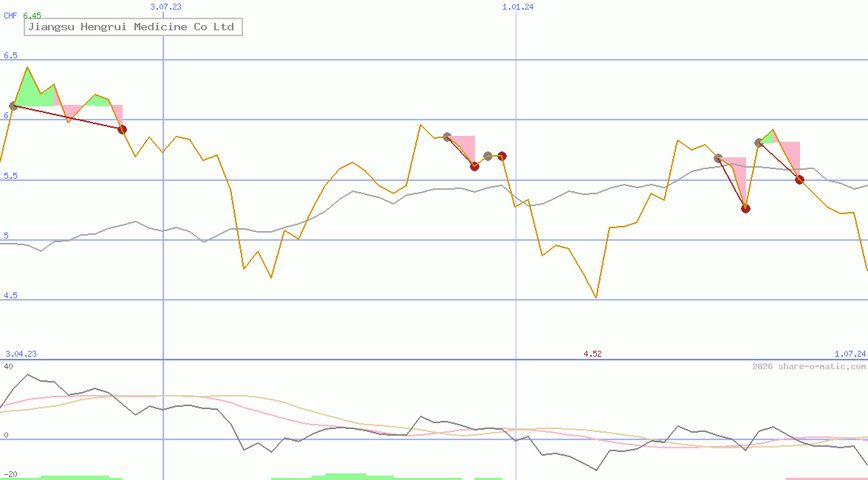
Task: Click the pink bar at the indicator's bottom right
Action: (x=826, y=478)
